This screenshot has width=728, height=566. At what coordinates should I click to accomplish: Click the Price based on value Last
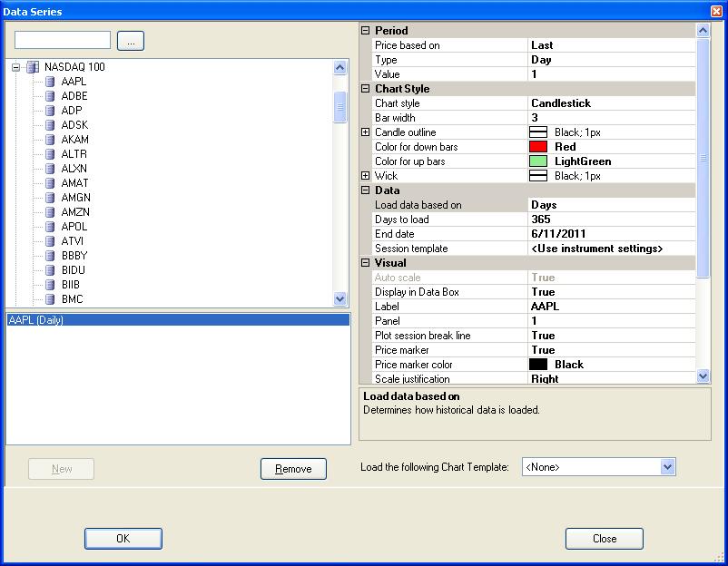click(612, 45)
